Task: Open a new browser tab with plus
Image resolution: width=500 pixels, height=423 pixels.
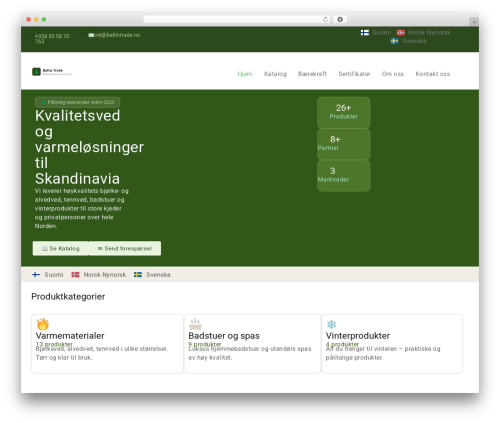Action: coord(474,22)
